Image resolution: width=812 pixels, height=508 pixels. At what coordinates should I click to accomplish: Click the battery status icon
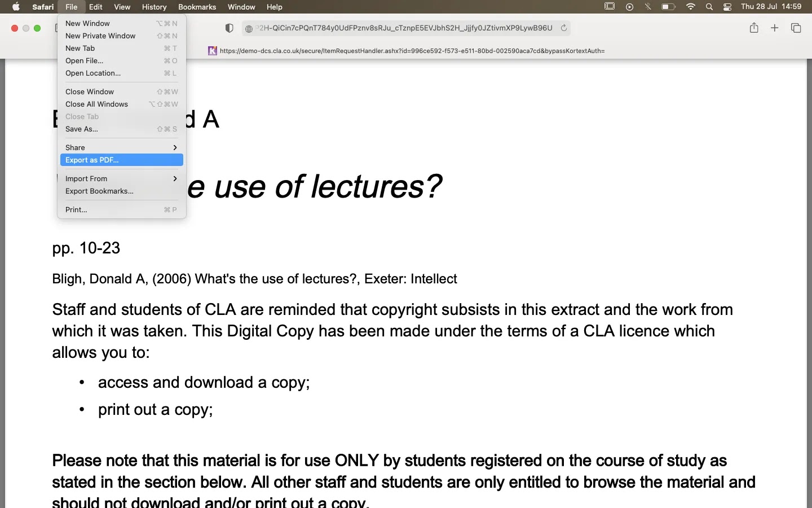point(668,7)
